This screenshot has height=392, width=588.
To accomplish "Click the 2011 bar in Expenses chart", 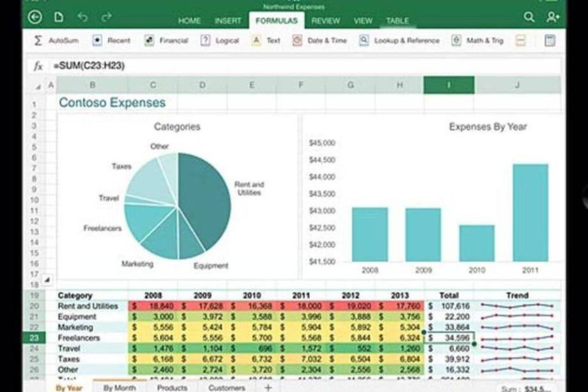I will 530,212.
